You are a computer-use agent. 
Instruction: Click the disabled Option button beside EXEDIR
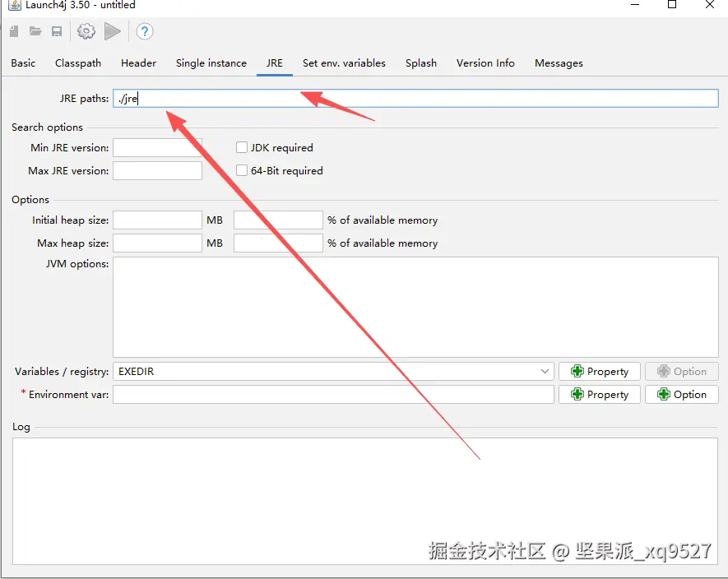click(x=682, y=372)
